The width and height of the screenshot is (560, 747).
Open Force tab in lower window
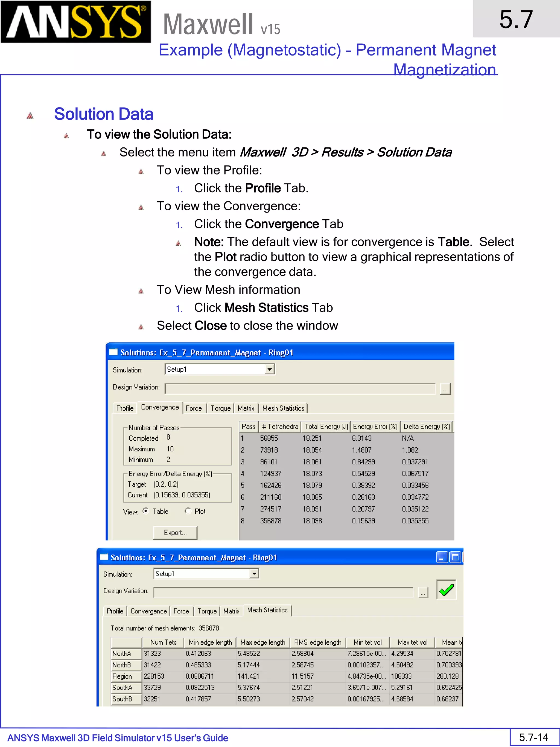point(181,611)
